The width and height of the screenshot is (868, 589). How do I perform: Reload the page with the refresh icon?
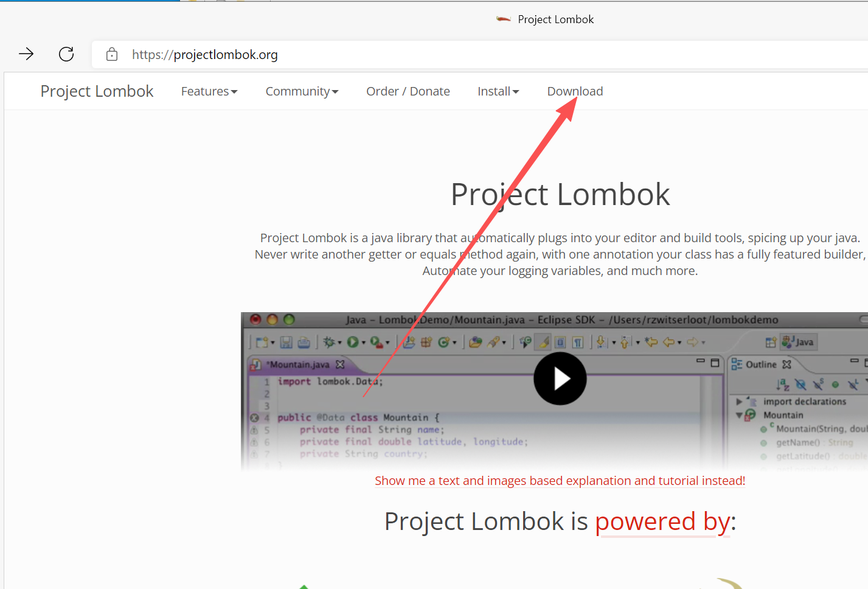pyautogui.click(x=66, y=54)
